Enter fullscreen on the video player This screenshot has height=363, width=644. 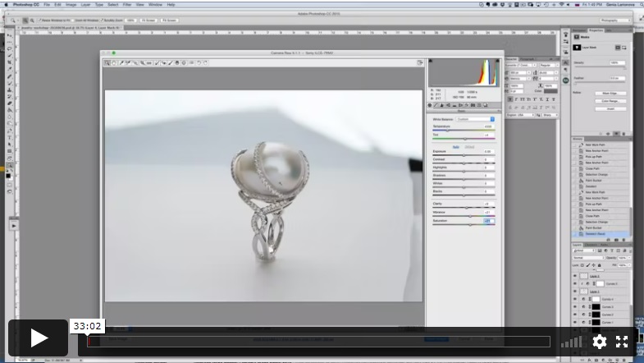pos(622,342)
